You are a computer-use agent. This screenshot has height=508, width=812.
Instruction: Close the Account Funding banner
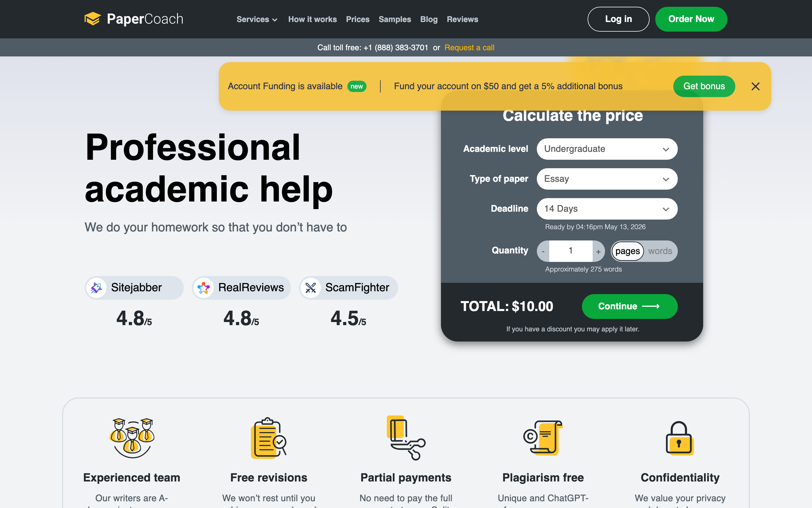(x=755, y=86)
